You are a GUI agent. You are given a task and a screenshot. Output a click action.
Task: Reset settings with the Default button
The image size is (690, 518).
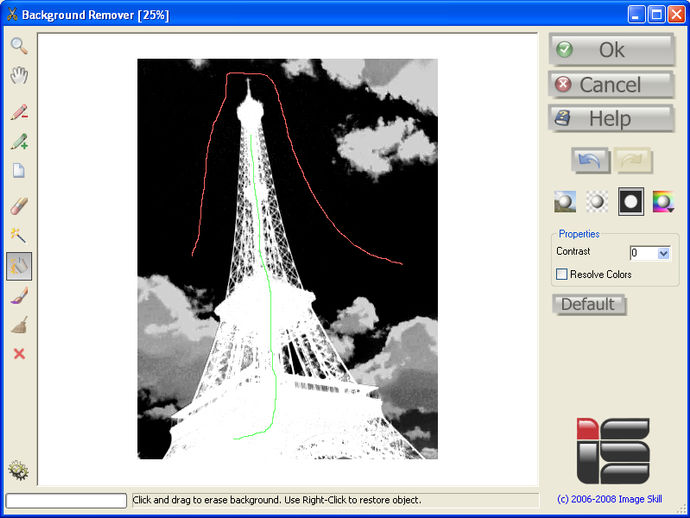pos(588,304)
